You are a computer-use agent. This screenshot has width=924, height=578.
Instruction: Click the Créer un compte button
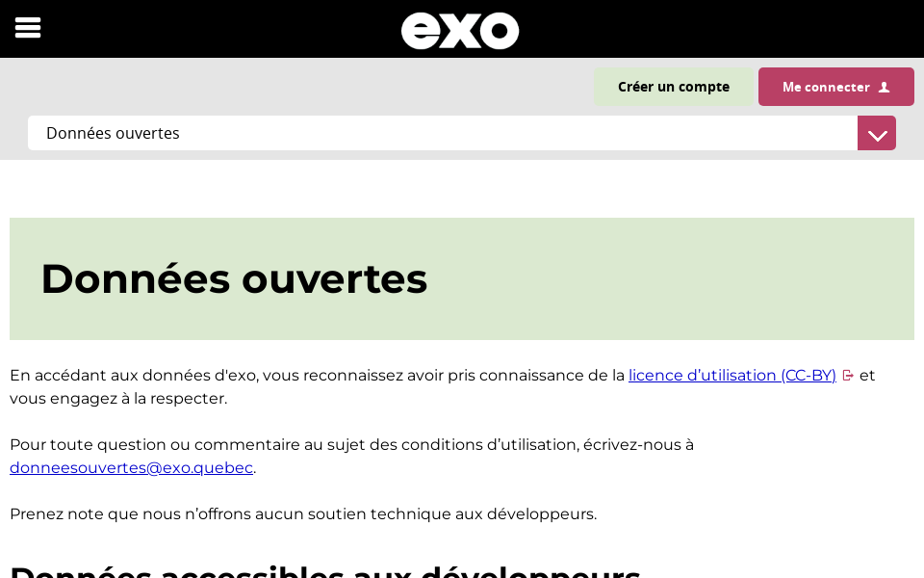[x=674, y=86]
